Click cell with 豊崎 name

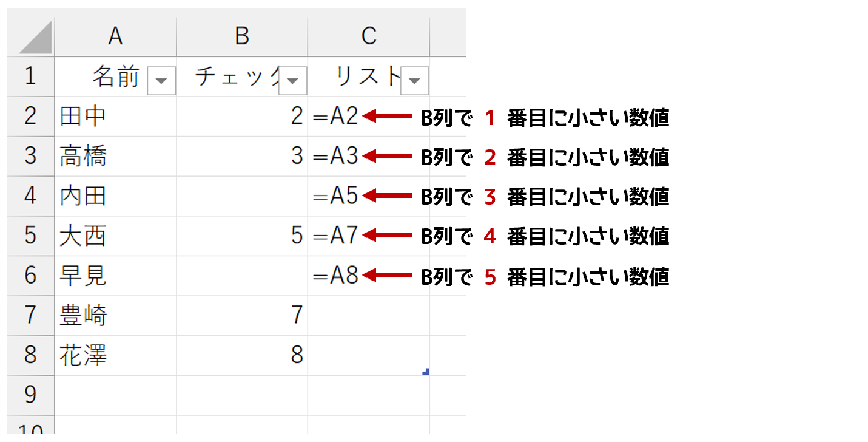115,316
